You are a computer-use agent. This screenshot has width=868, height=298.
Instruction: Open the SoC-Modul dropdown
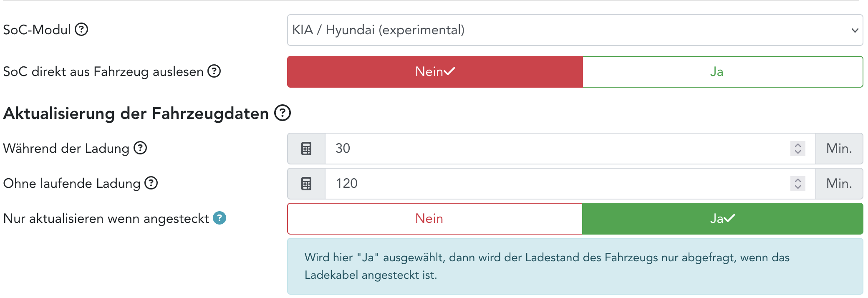coord(575,30)
